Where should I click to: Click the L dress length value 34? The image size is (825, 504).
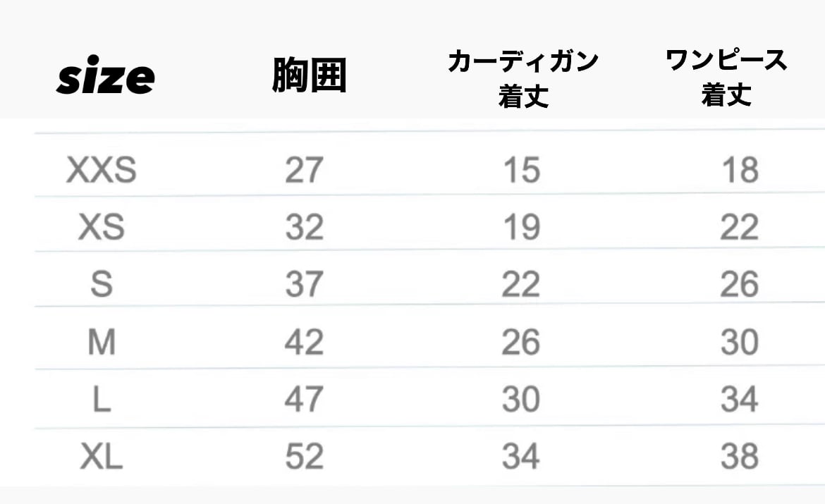(x=740, y=400)
